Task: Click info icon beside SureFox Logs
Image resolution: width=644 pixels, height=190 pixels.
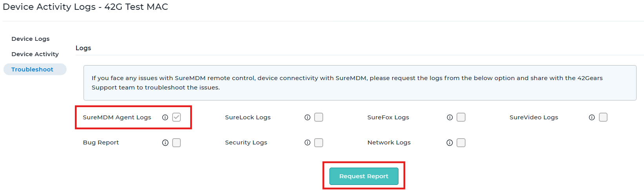Action: click(450, 117)
